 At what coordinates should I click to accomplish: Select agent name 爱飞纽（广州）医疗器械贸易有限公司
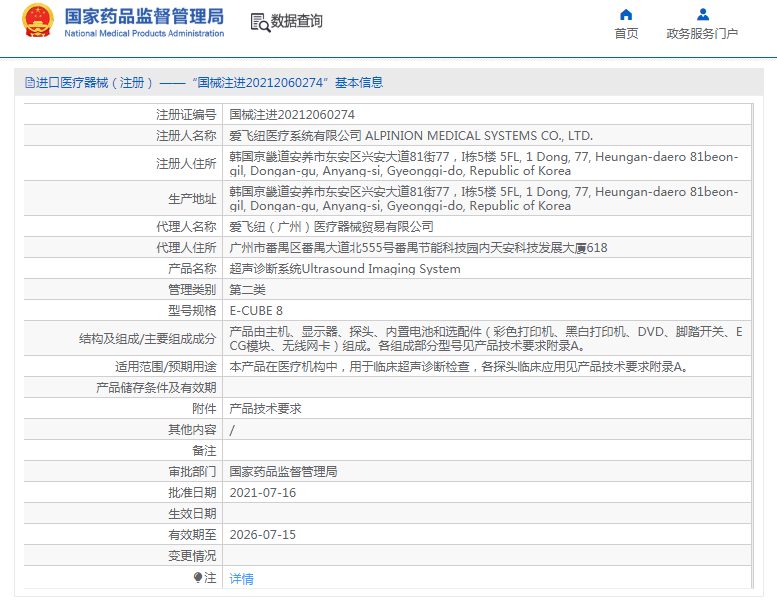(332, 227)
